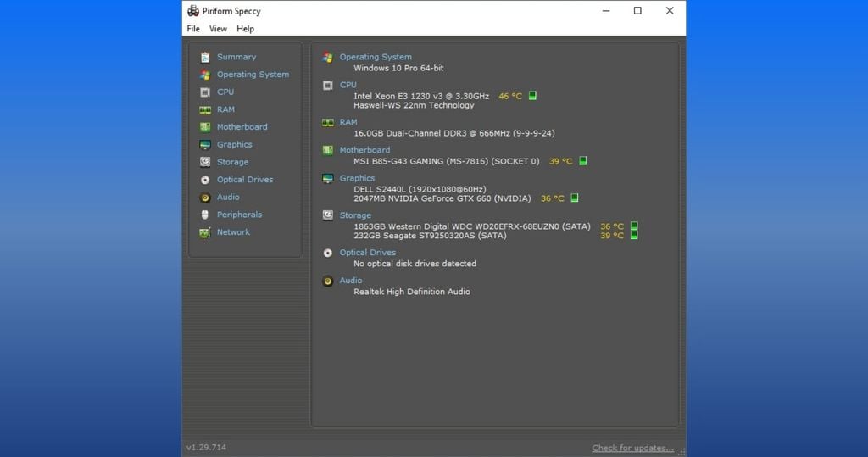Click the Windows flag icon in summary panel
Screen dimensions: 868x457
click(328, 57)
